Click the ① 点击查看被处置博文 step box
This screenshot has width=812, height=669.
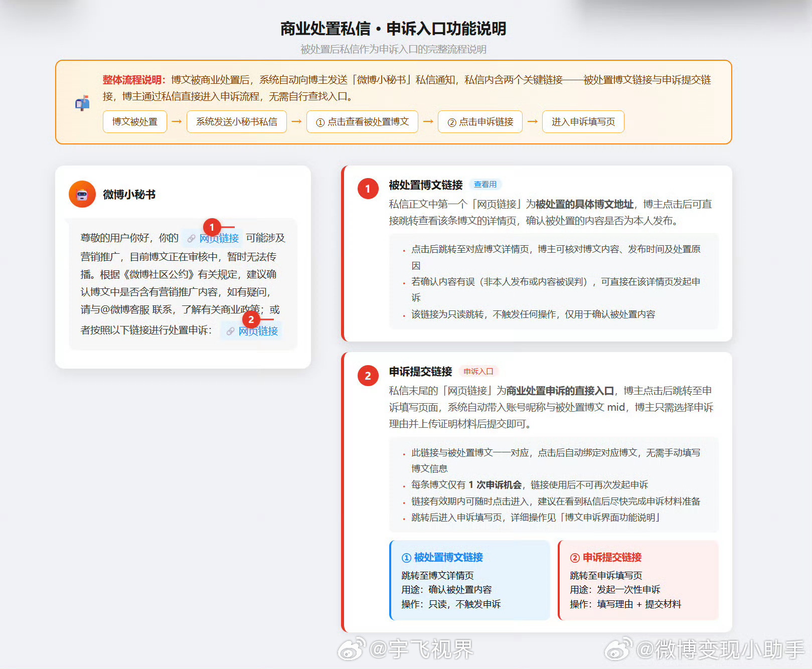362,121
